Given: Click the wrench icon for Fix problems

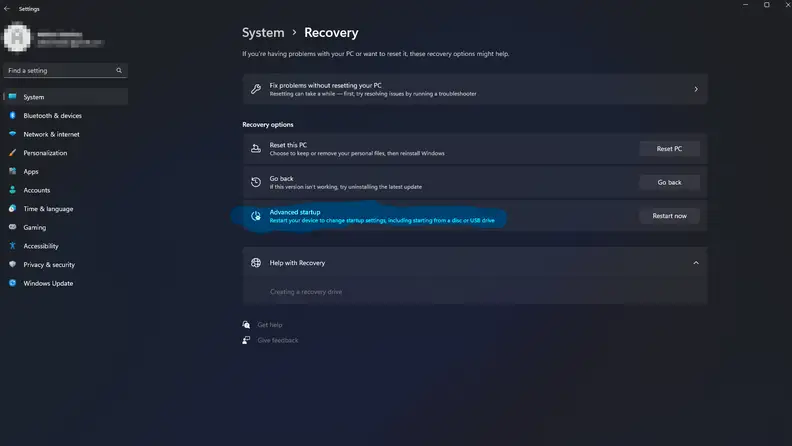Looking at the screenshot, I should click(256, 89).
